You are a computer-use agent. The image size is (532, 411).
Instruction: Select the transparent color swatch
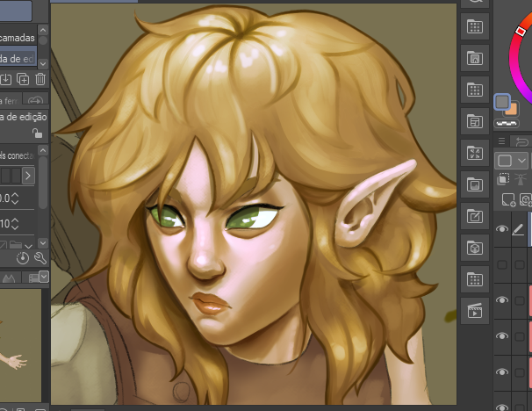pyautogui.click(x=507, y=123)
